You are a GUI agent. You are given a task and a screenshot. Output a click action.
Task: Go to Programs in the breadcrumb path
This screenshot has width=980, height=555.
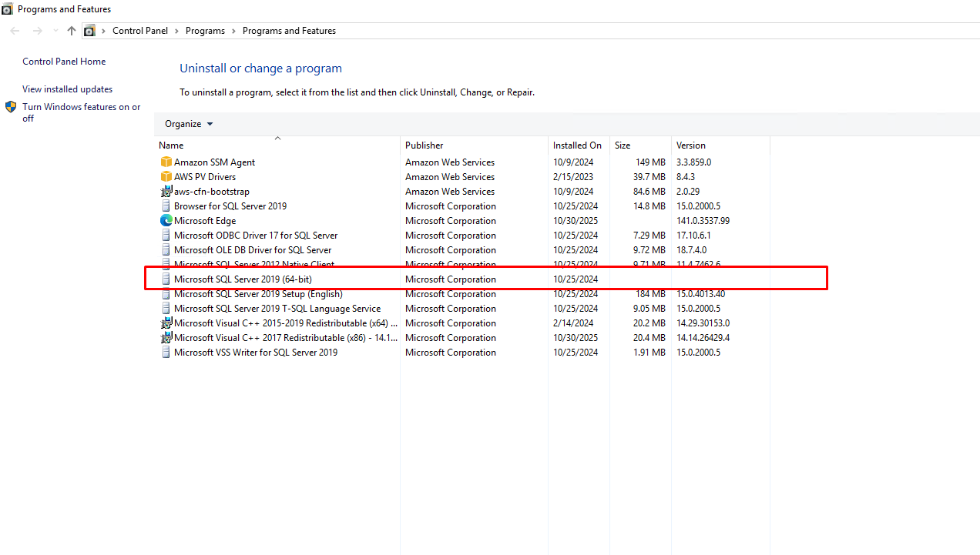coord(205,31)
